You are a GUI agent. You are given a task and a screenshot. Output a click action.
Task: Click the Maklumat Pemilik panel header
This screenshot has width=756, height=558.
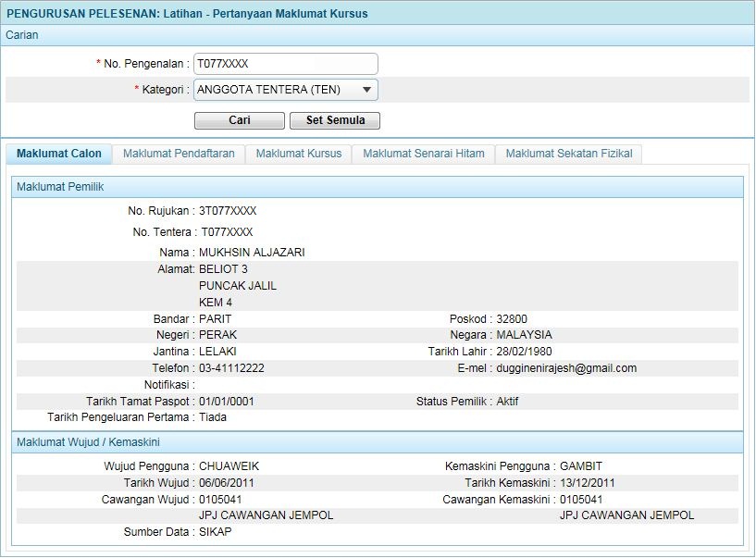click(x=378, y=187)
